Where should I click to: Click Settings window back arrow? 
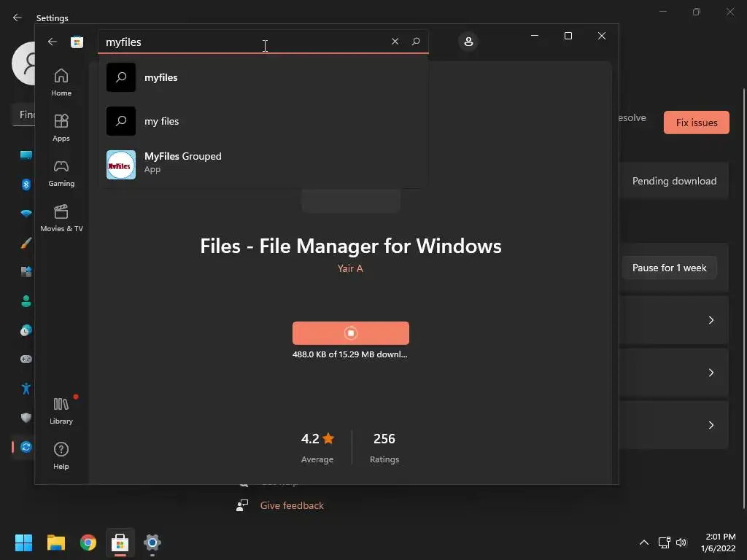coord(18,17)
